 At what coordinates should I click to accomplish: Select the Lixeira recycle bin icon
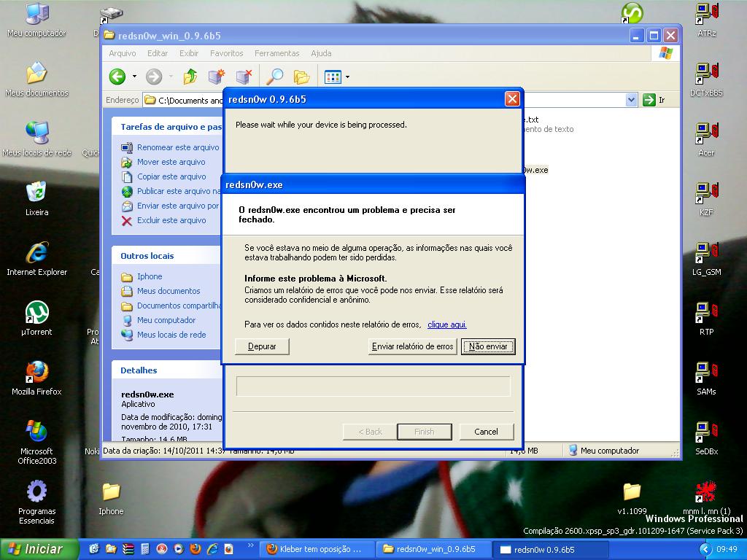[x=36, y=199]
